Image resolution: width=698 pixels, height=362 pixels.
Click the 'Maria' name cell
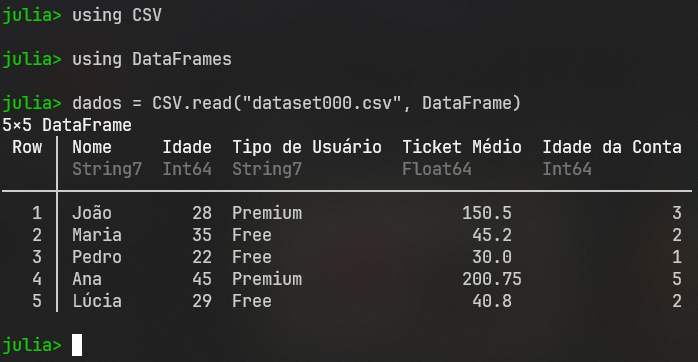pos(97,235)
